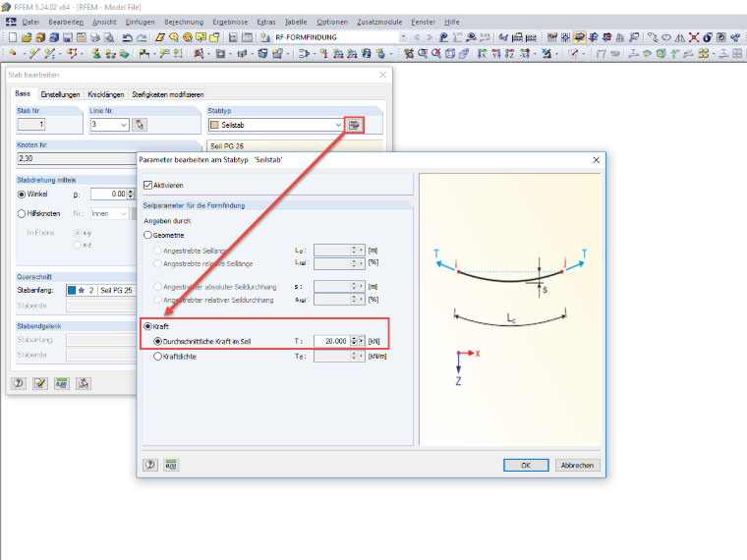Click the β angle input field

click(109, 195)
